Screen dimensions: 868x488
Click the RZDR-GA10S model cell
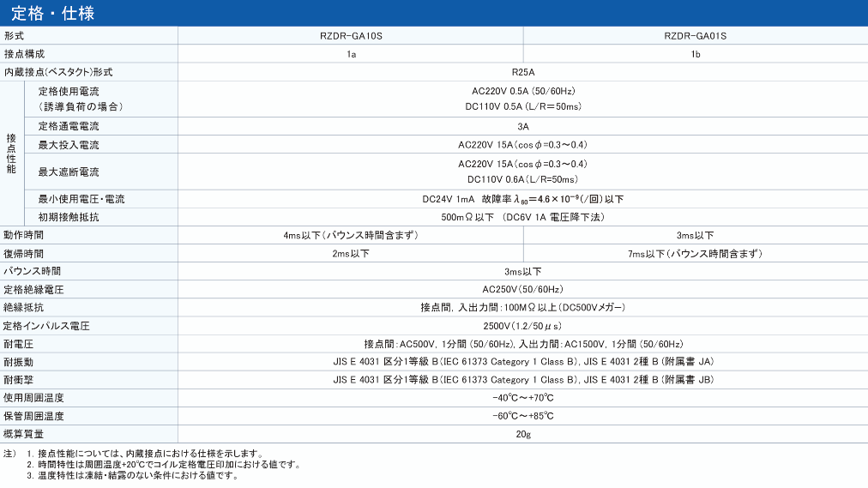(x=351, y=36)
